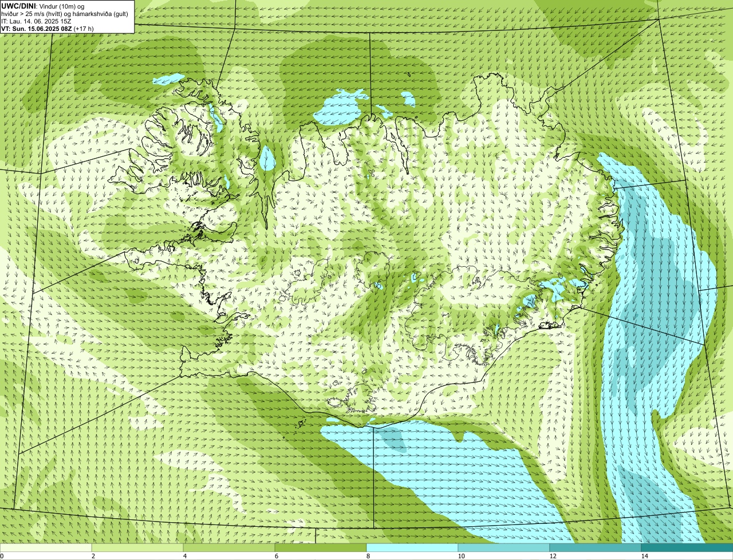Image resolution: width=733 pixels, height=560 pixels.
Task: Pick the 12–14 m/s teal legend swatch
Action: [596, 547]
